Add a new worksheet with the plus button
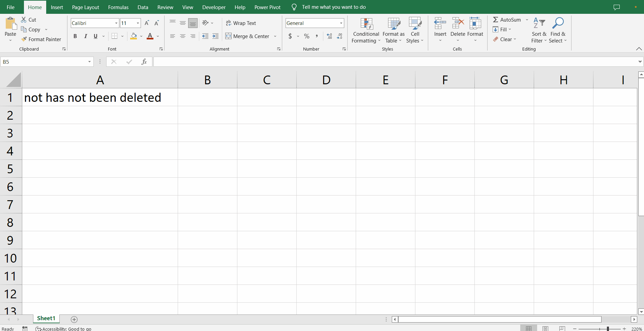The image size is (644, 331). tap(74, 319)
